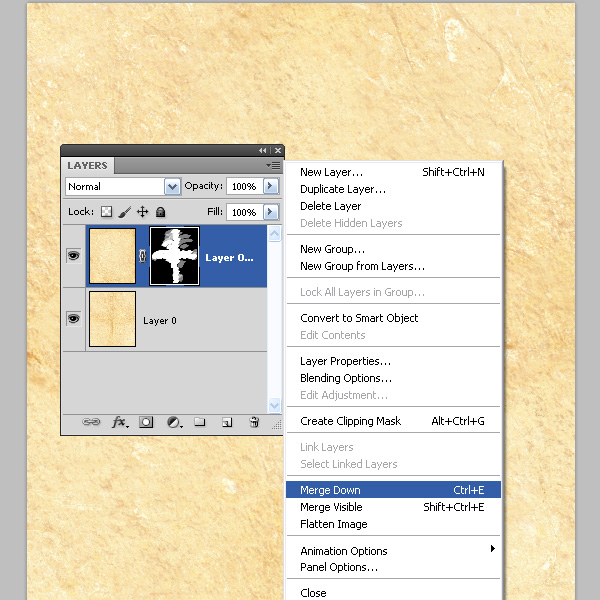Choose Duplicate Layer...
Viewport: 600px width, 600px height.
pos(393,189)
